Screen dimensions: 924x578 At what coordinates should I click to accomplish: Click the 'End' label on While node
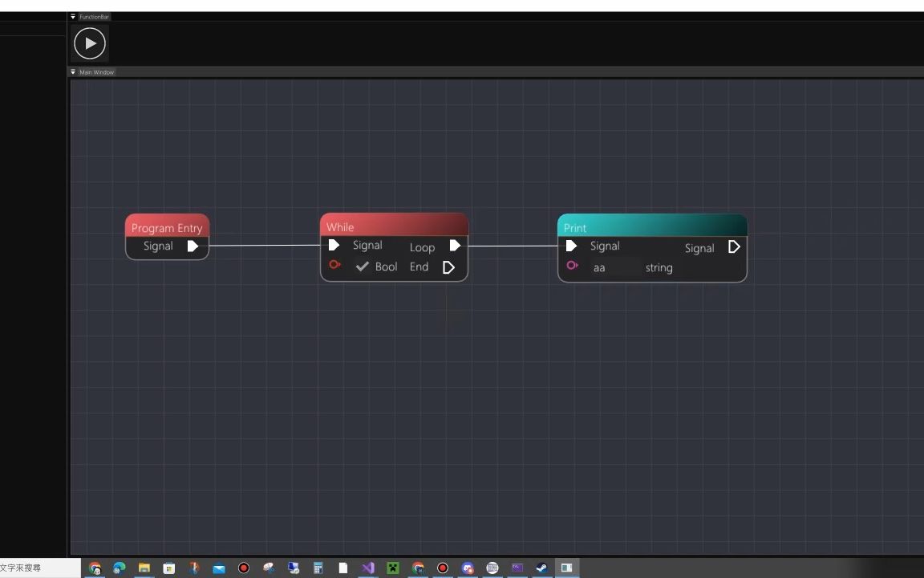[x=419, y=267]
